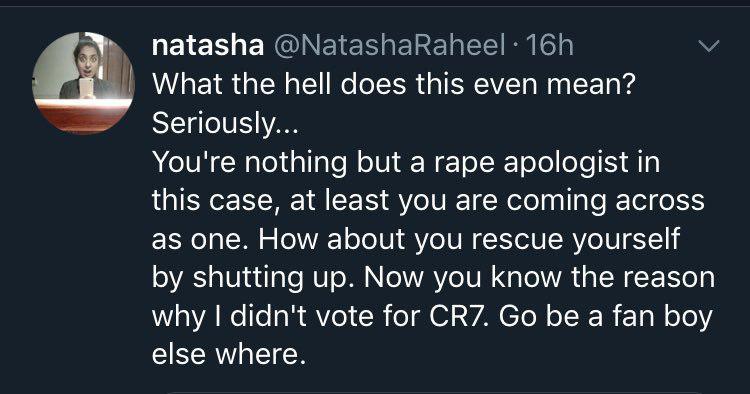Open the @NatashaRaheel handle link
The width and height of the screenshot is (750, 394).
point(389,45)
